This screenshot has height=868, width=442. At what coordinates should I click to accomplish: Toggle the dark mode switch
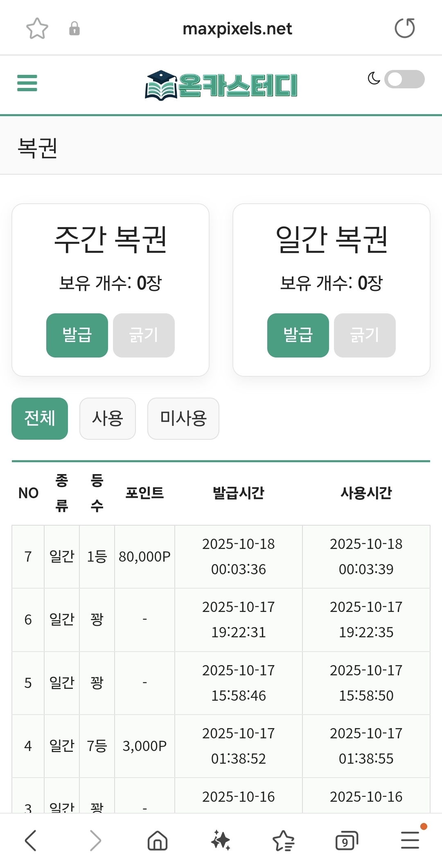[x=404, y=79]
